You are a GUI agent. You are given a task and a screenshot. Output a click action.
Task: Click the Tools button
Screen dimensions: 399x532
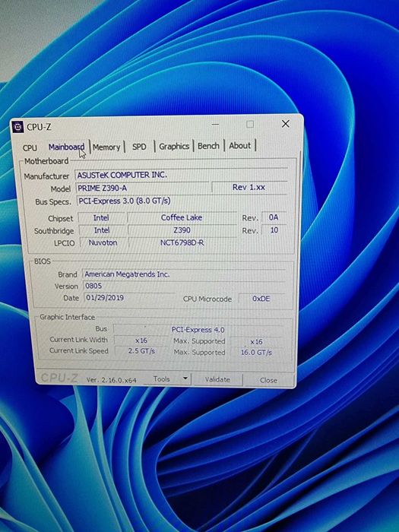pos(161,379)
